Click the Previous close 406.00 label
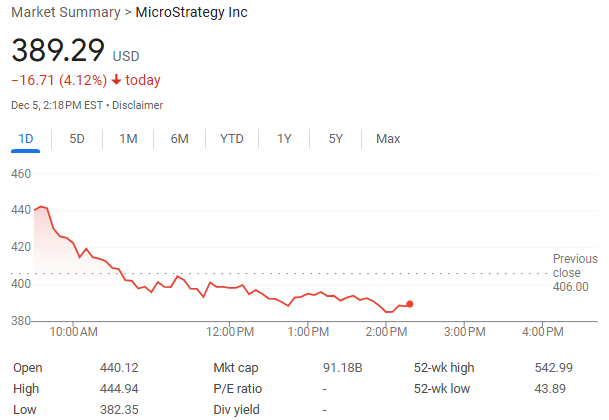The image size is (609, 420). tap(574, 273)
